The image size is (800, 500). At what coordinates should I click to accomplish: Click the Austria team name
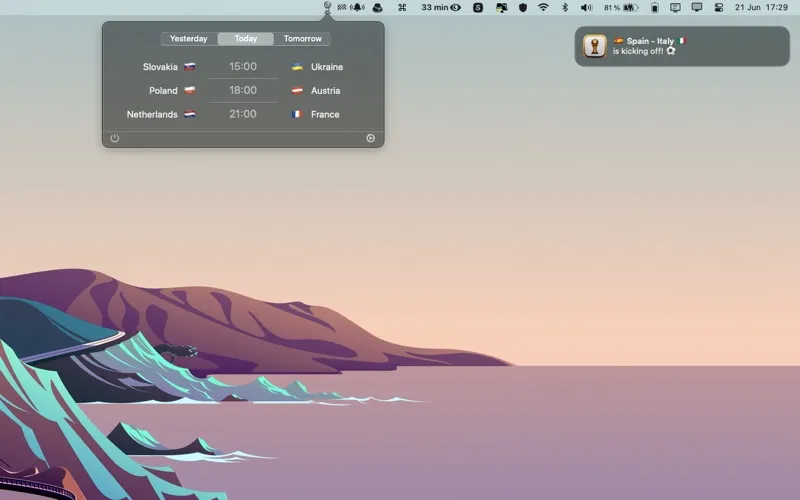(x=326, y=91)
